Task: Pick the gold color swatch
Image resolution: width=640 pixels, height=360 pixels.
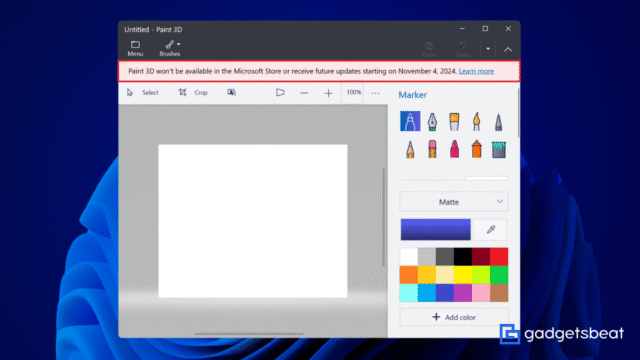Action: click(427, 275)
